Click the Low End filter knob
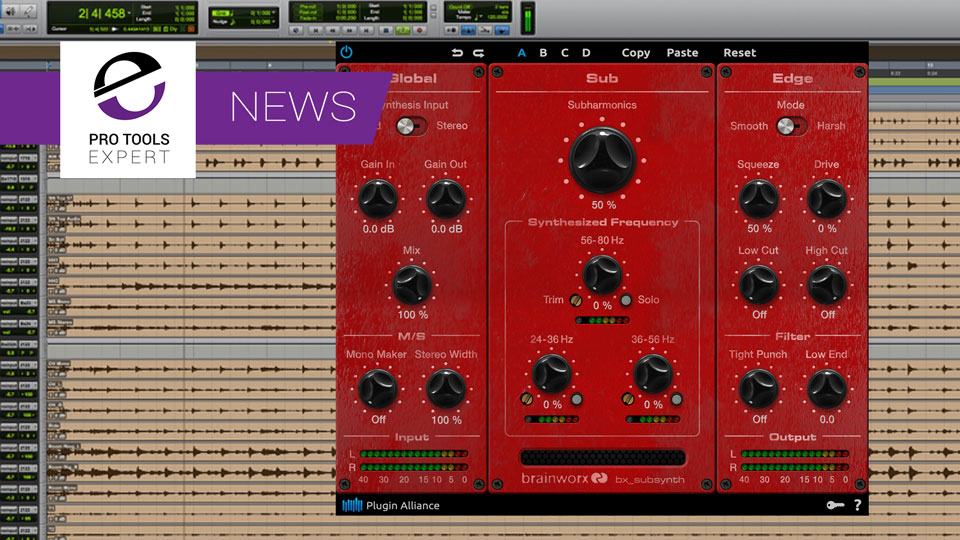 [827, 389]
